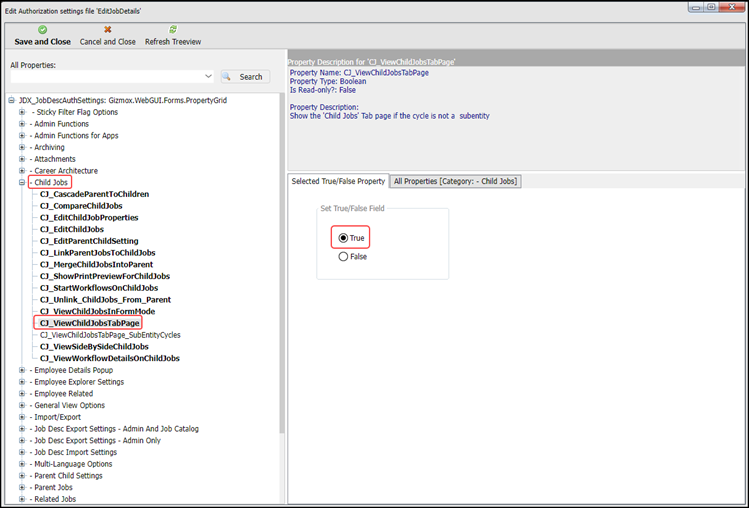Viewport: 749px width, 508px height.
Task: Select CJ_ViewChildJobsTabPage_SubEntityCycles item
Action: 110,335
